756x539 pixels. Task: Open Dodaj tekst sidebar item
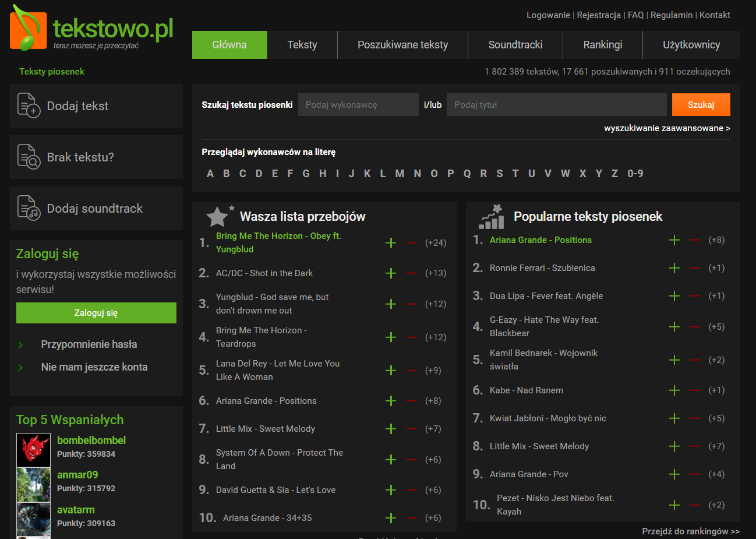96,105
